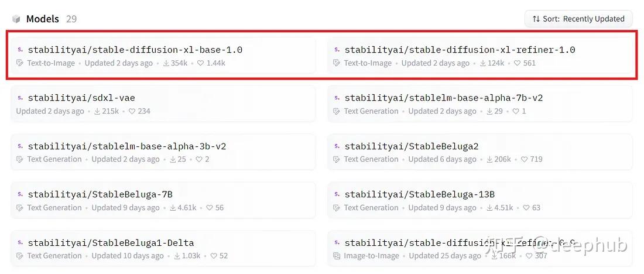
Task: View the stabilityai/StableBeluga-13B model
Action: click(419, 194)
